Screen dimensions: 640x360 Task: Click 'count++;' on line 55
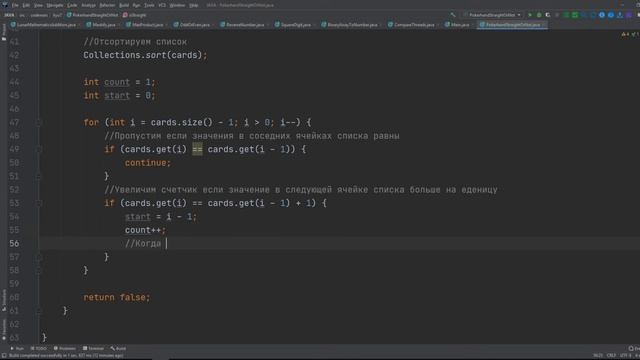[x=145, y=230]
